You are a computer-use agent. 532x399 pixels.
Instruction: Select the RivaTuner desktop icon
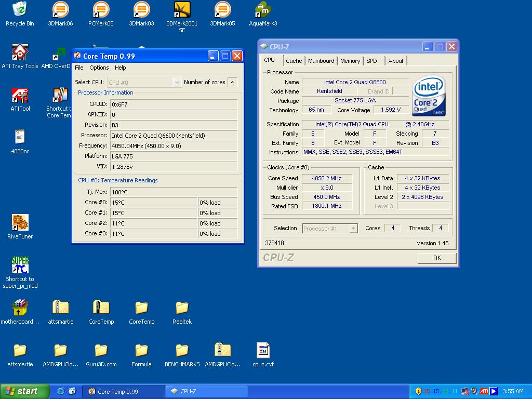pyautogui.click(x=20, y=227)
